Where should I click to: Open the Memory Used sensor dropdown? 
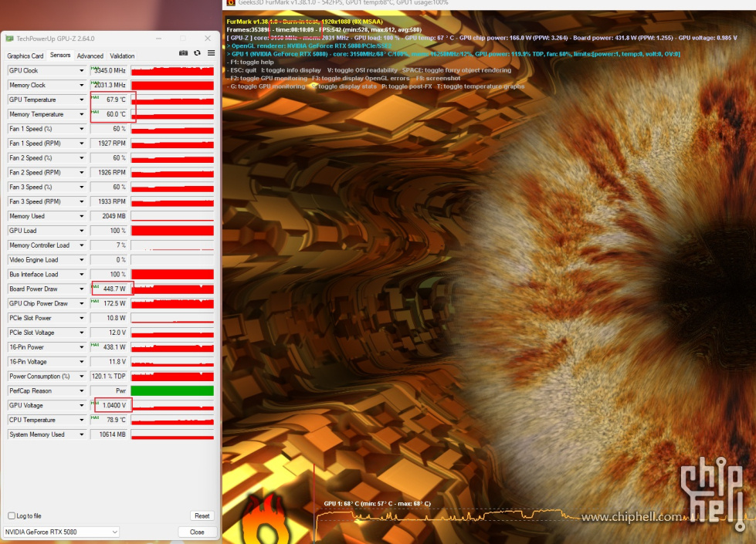(x=82, y=216)
